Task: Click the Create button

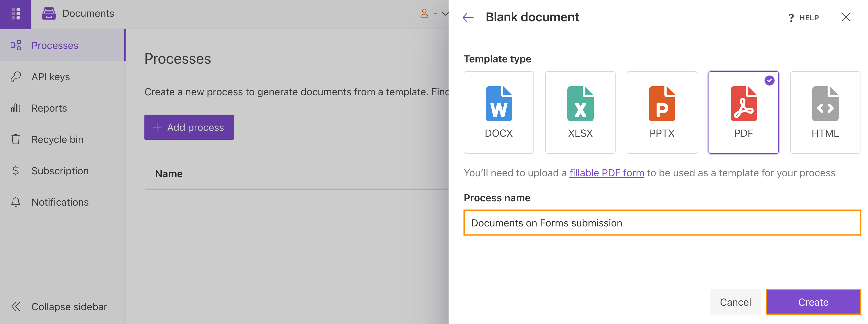Action: tap(813, 302)
